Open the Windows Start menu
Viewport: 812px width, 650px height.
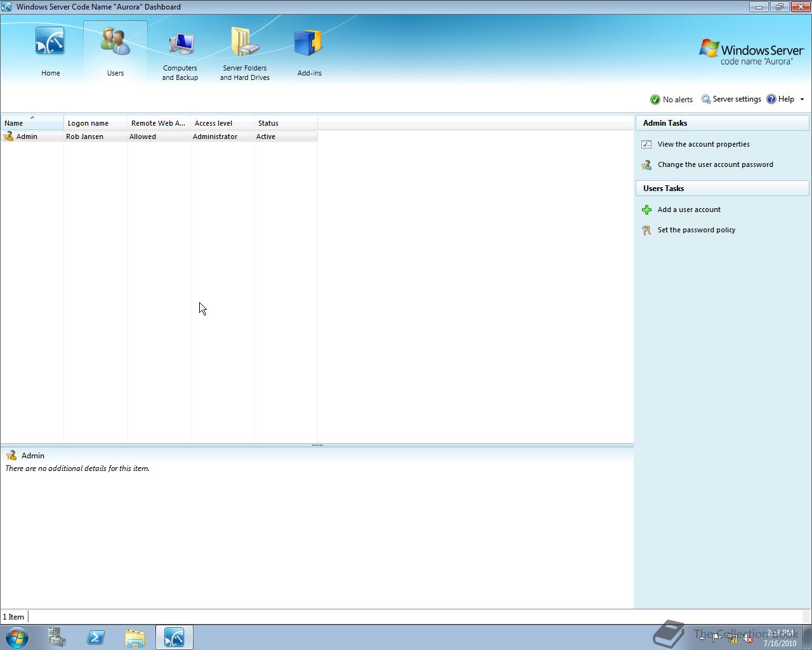coord(17,637)
